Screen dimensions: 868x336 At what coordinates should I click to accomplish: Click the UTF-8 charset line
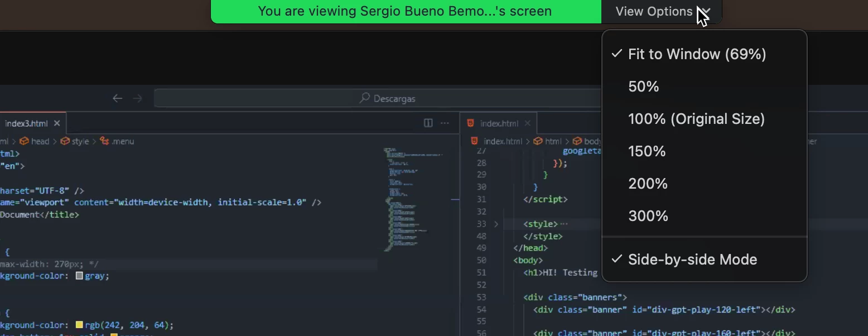coord(42,190)
